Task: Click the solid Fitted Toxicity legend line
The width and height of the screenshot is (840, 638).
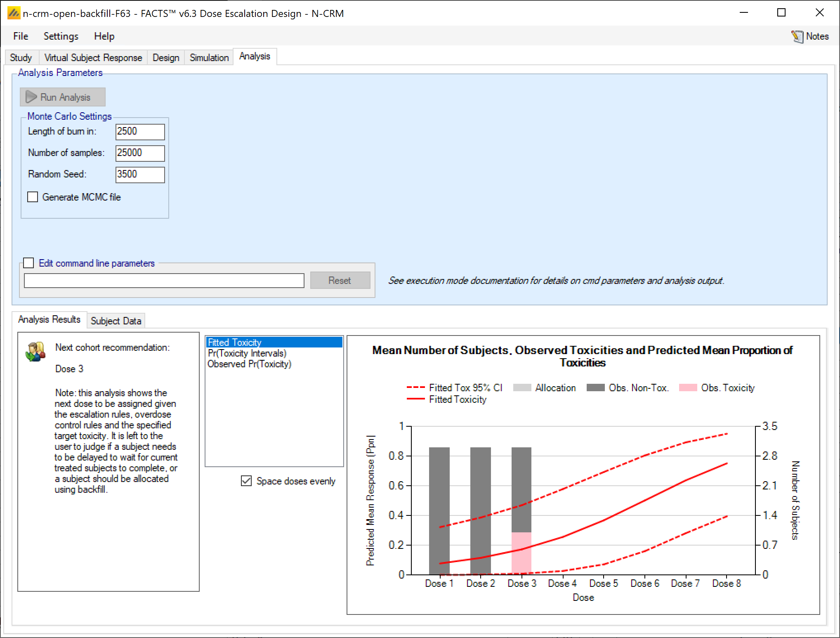Action: click(415, 399)
